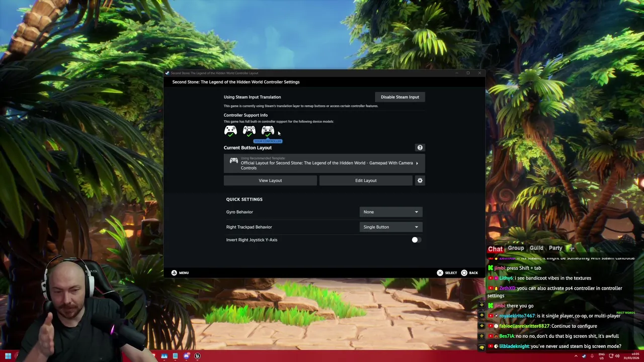Screen dimensions: 644x362
Task: Open Windows Start menu
Action: point(8,356)
